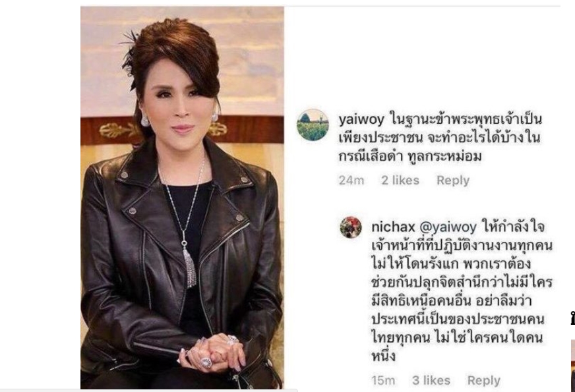Reply to nichax's comment
Image resolution: width=575 pixels, height=392 pixels.
[x=484, y=380]
